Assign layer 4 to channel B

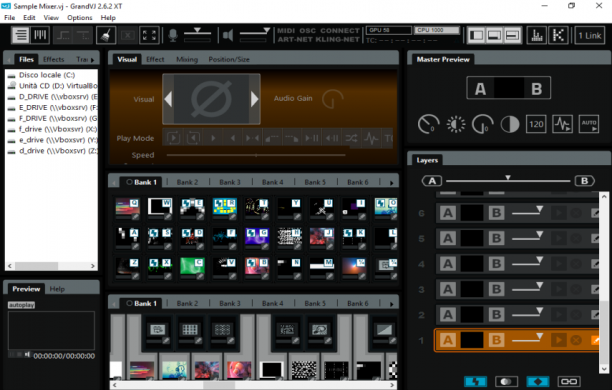(496, 264)
